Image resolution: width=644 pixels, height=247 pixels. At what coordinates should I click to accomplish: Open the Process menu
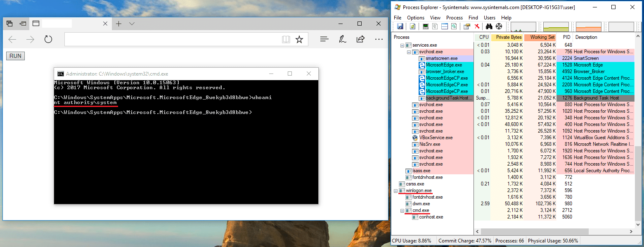454,18
